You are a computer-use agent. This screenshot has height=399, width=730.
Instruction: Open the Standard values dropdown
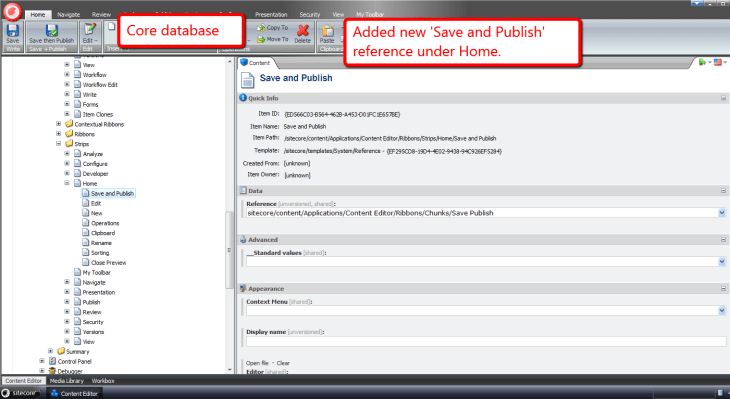(722, 262)
